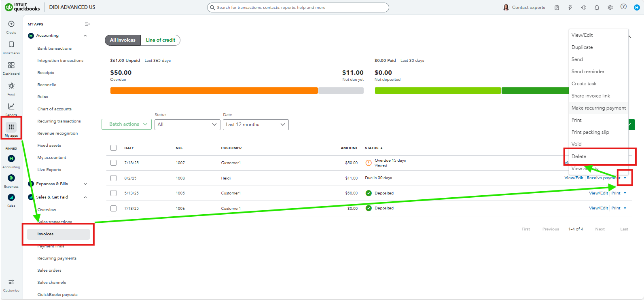Click the orange Overdue bar segment
The height and width of the screenshot is (300, 644).
[x=214, y=91]
